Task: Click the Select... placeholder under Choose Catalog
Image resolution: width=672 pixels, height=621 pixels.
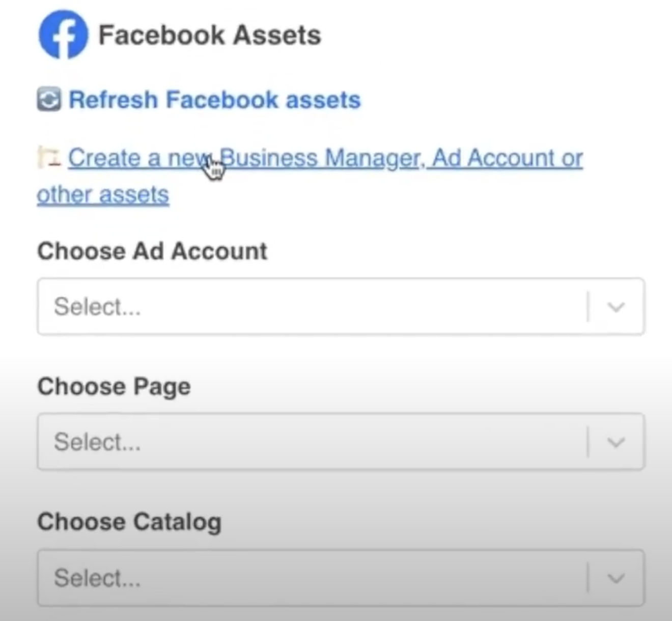Action: pyautogui.click(x=97, y=578)
